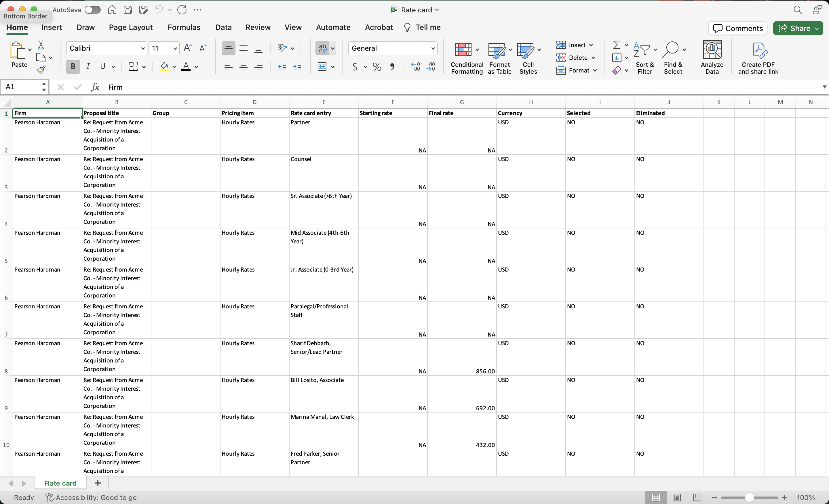Expand the Insert cells dropdown arrow

(591, 45)
